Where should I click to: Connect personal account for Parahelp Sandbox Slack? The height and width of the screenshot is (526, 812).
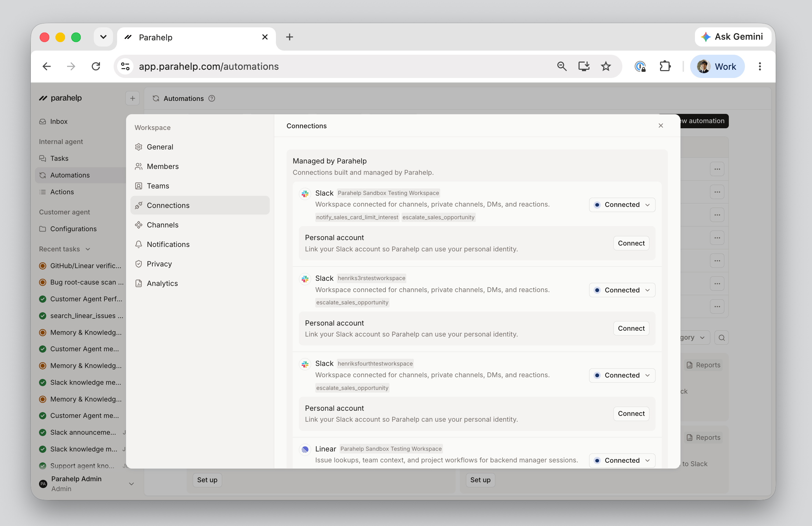point(631,243)
